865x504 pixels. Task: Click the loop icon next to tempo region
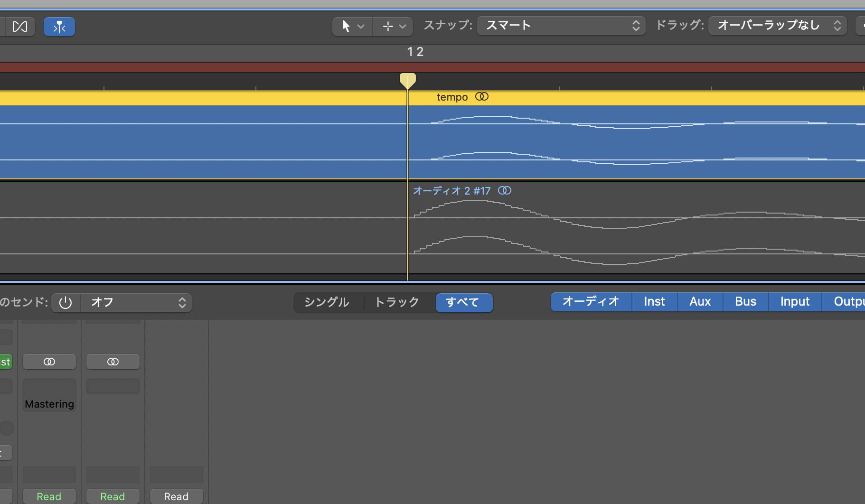pyautogui.click(x=482, y=97)
